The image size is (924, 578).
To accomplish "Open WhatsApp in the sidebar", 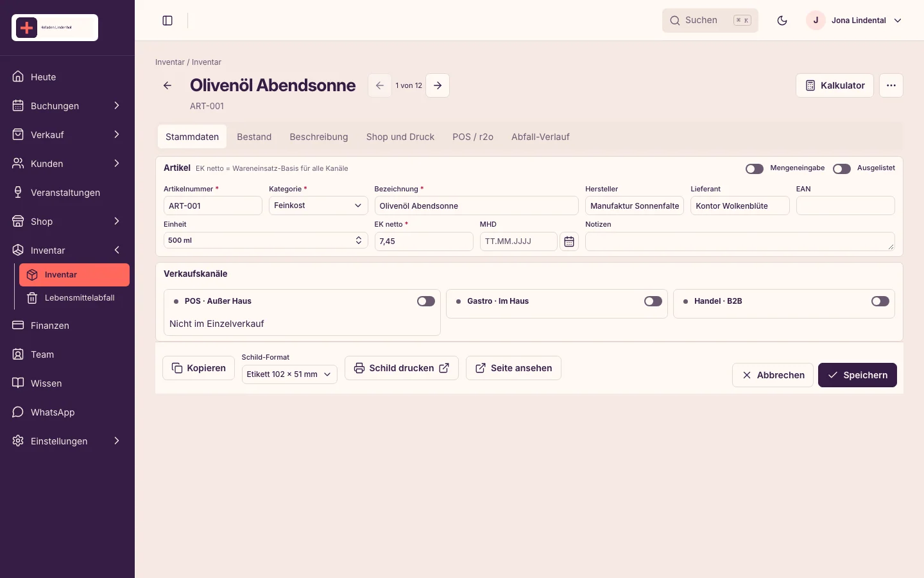I will coord(67,412).
